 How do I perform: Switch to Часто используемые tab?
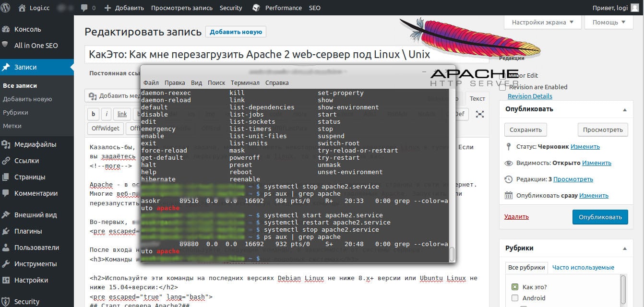(583, 268)
